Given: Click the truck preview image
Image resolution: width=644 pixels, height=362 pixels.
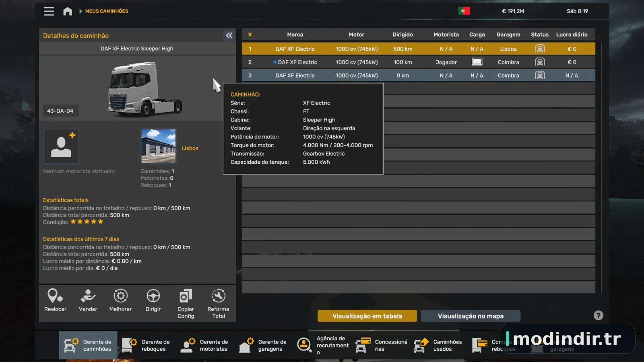Looking at the screenshot, I should point(145,89).
